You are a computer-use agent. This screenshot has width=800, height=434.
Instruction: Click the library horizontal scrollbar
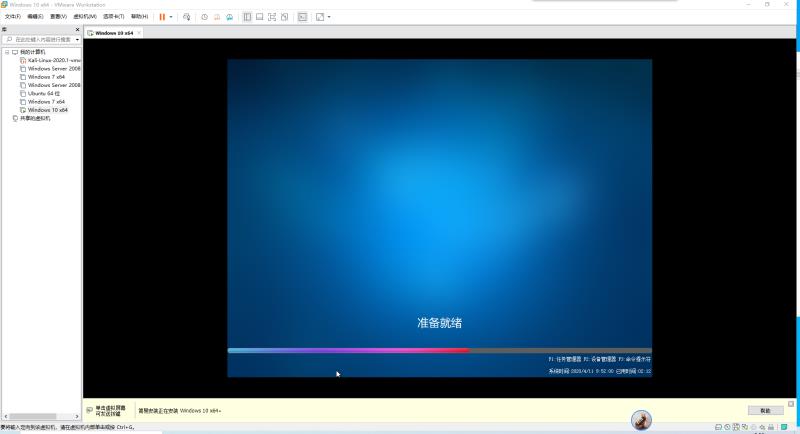pos(33,416)
